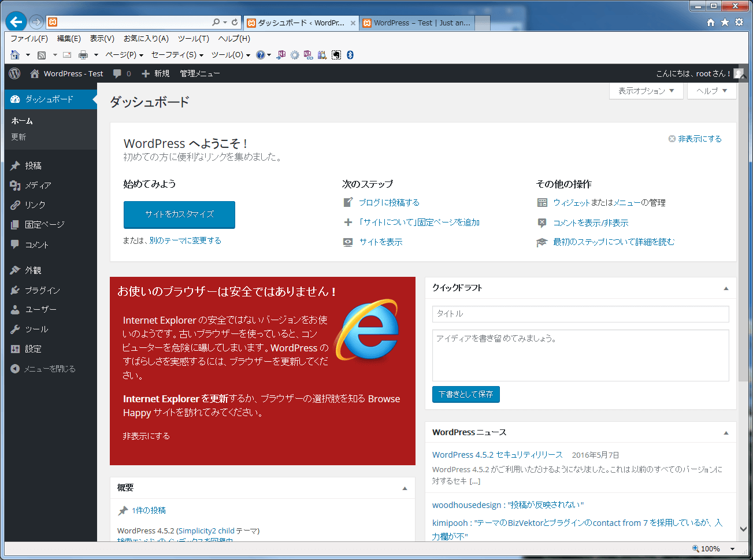Click the サイトをカスタマイズ button

pos(179,214)
